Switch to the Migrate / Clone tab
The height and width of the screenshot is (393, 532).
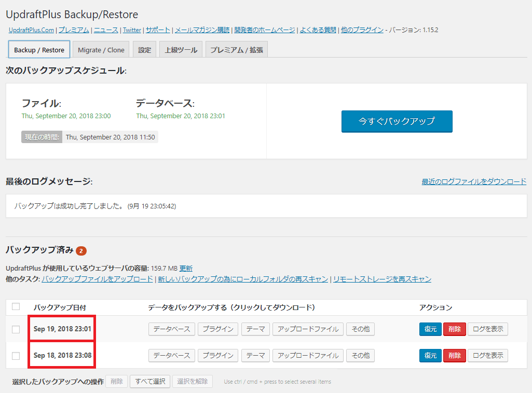point(101,49)
